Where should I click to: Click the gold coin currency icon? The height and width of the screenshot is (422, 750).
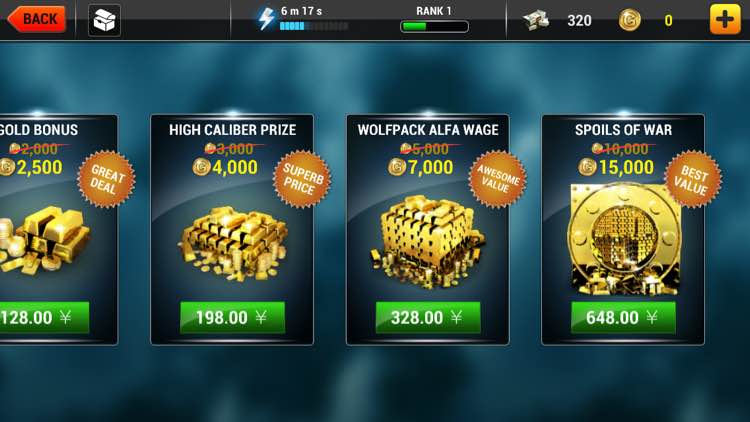pos(629,21)
